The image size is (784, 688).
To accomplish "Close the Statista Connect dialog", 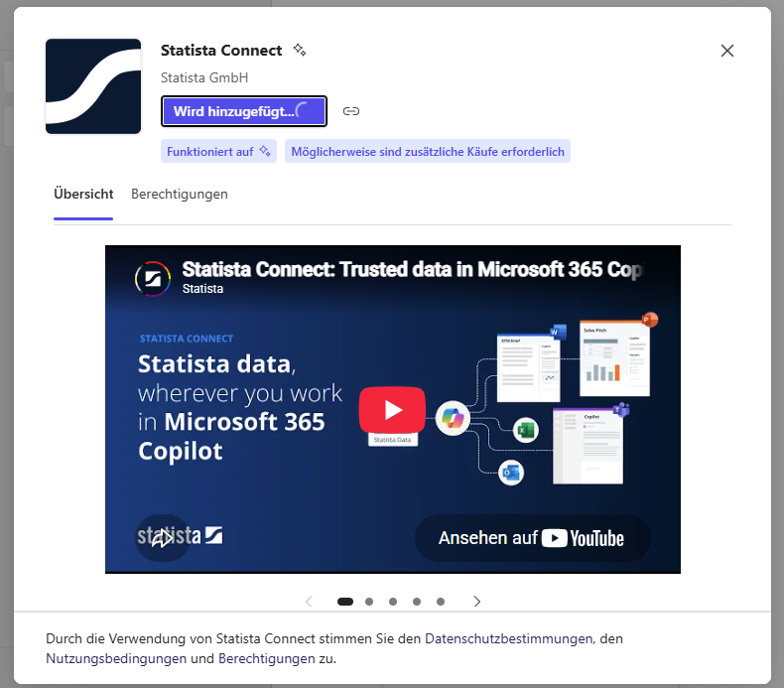I will point(727,51).
